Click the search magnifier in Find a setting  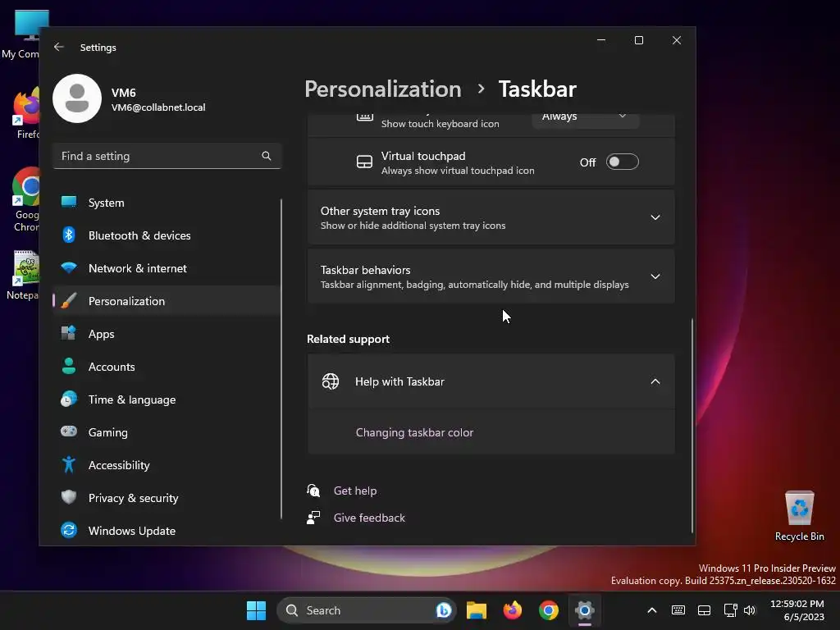267,156
